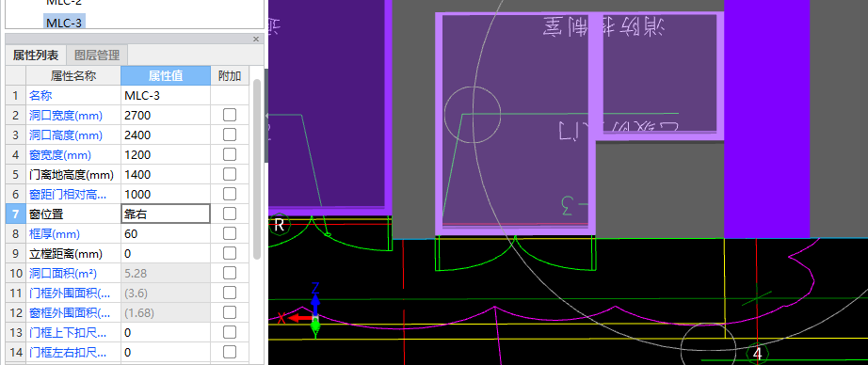The image size is (868, 365).
Task: Open the 窗位置 value dropdown showing 靠右
Action: (x=166, y=214)
